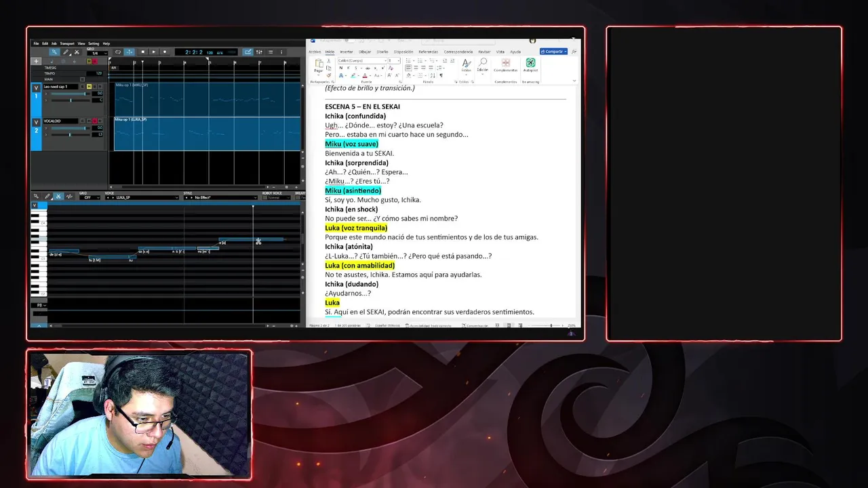Adjust volume slider of VOCALOID track 2

(71, 128)
